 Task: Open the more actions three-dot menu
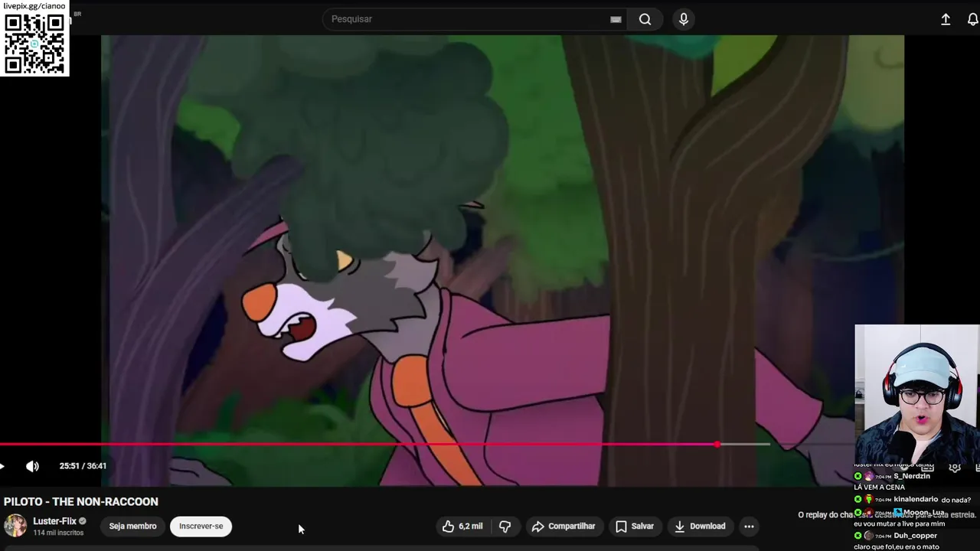750,526
